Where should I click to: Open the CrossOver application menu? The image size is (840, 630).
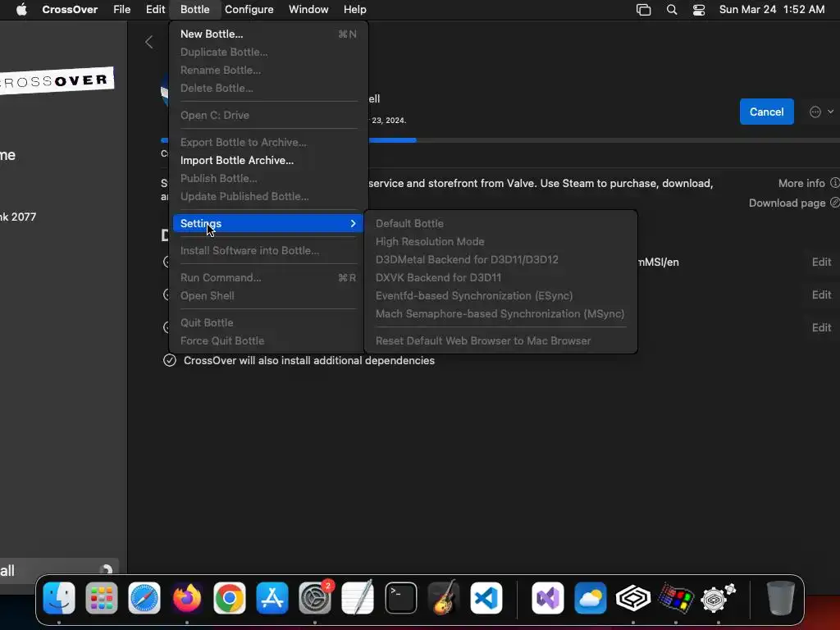[x=70, y=9]
